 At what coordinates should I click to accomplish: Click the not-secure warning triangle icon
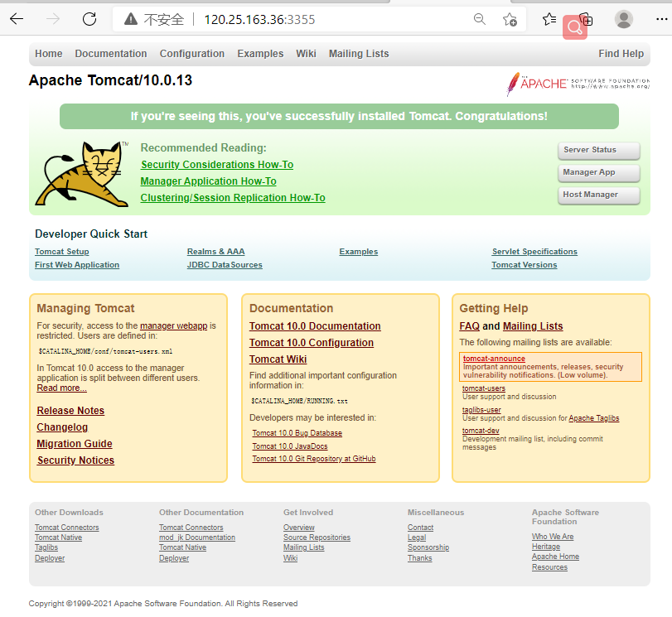(x=130, y=19)
